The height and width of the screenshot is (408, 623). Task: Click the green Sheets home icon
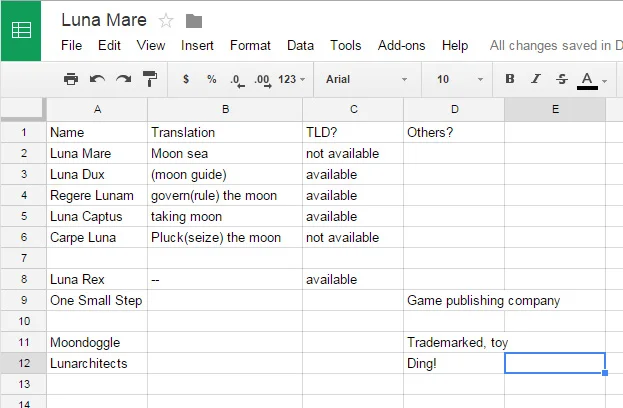(x=21, y=31)
